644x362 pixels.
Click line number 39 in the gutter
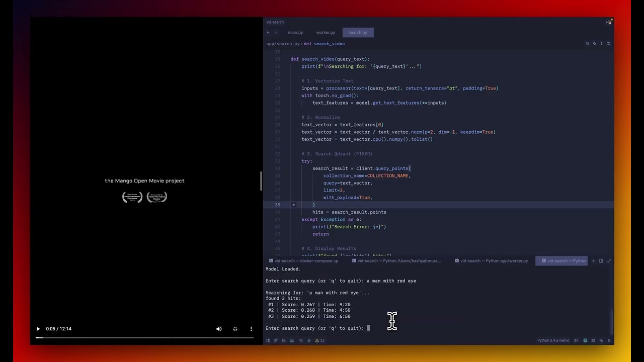pos(277,205)
